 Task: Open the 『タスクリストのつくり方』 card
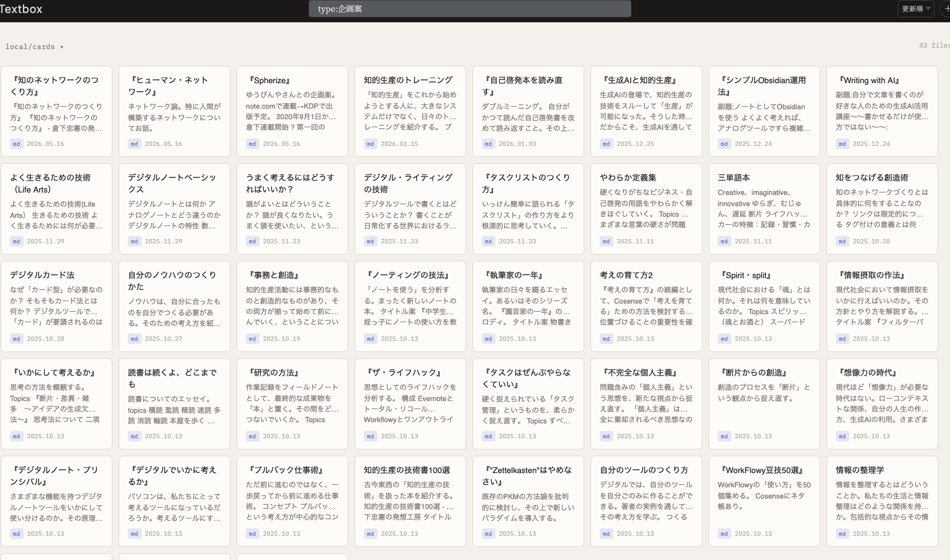[x=528, y=209]
